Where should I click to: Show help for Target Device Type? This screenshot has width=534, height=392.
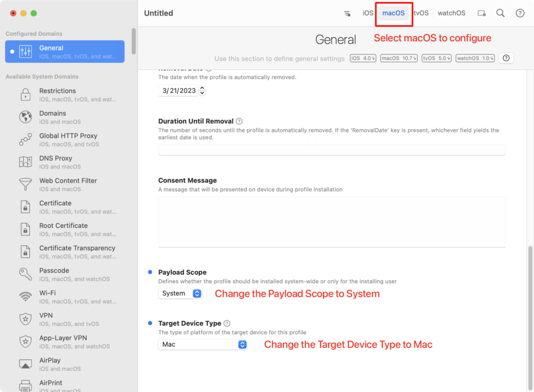227,323
